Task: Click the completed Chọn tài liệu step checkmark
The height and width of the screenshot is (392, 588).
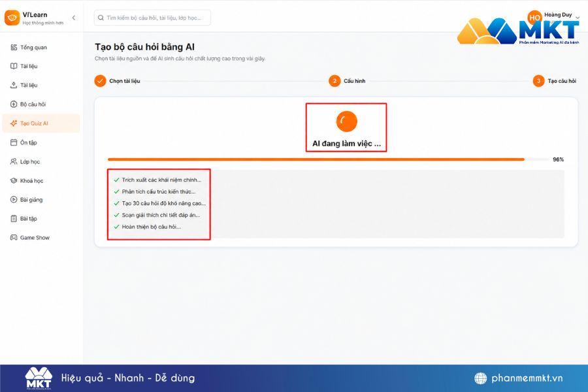Action: tap(100, 81)
